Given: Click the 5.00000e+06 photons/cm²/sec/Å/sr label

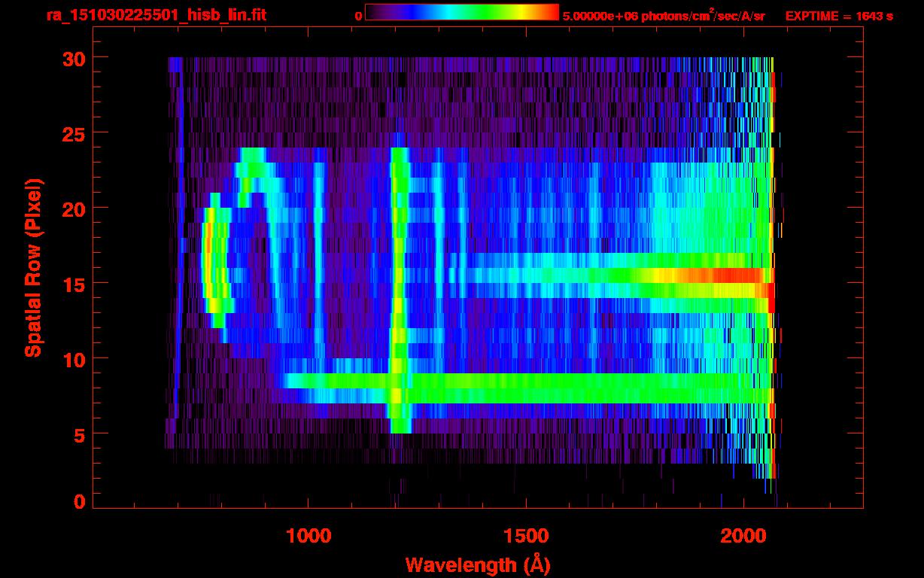Looking at the screenshot, I should pos(664,14).
